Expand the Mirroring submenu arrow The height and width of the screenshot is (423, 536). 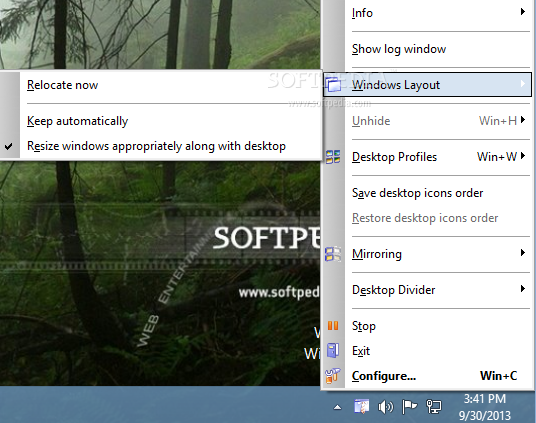click(x=523, y=253)
